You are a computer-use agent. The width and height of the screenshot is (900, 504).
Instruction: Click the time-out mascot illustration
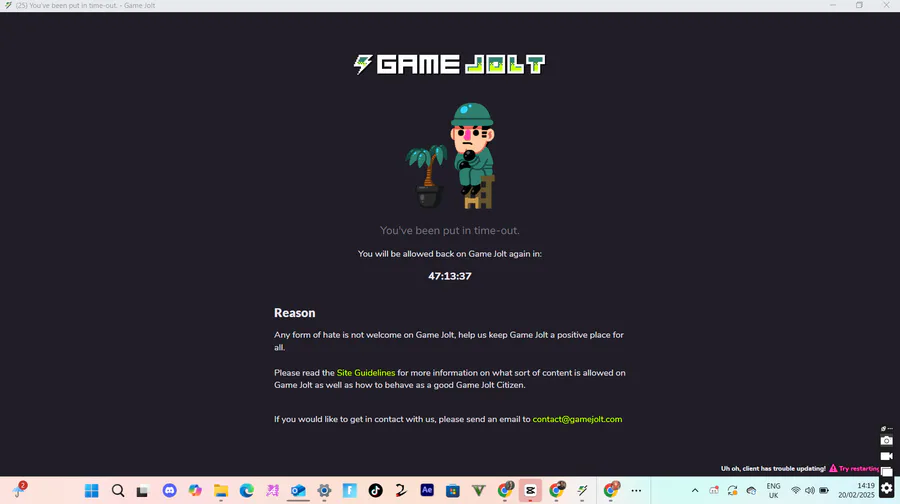tap(451, 156)
